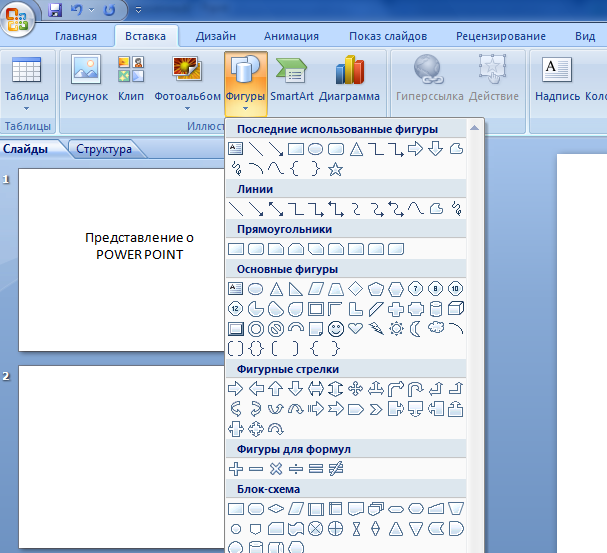Redo the last action in quick access toolbar
Image resolution: width=607 pixels, height=553 pixels.
[110, 10]
